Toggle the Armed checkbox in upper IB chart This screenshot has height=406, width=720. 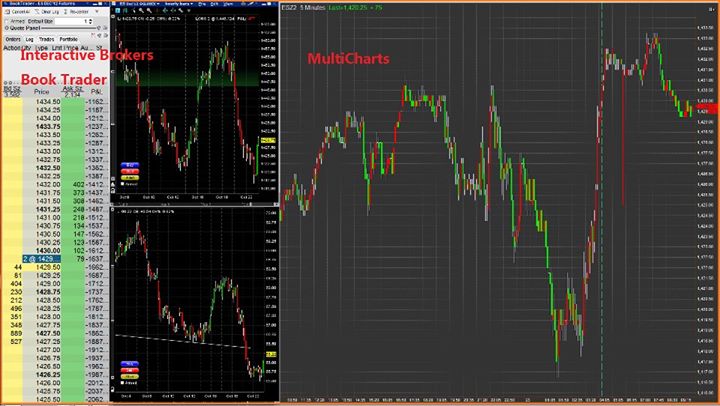coord(122,184)
